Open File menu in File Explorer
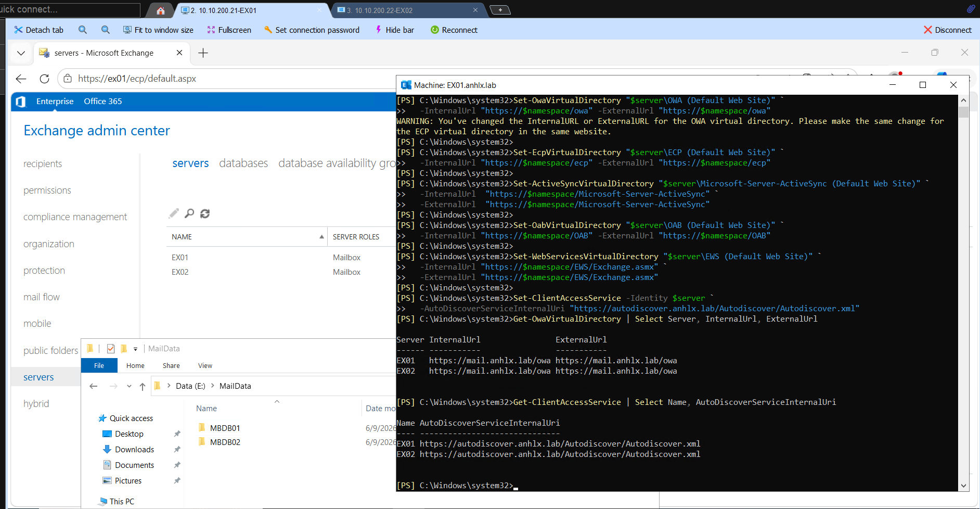The image size is (980, 509). [99, 366]
